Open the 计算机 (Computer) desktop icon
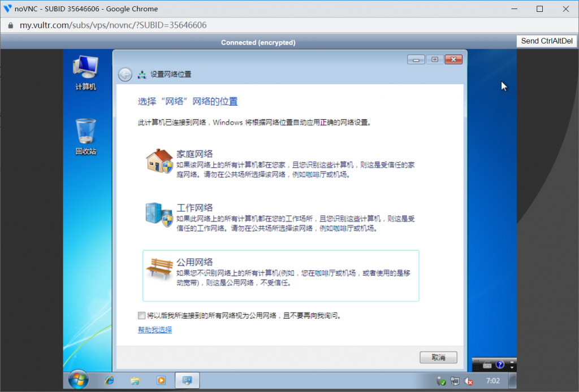 click(x=86, y=73)
